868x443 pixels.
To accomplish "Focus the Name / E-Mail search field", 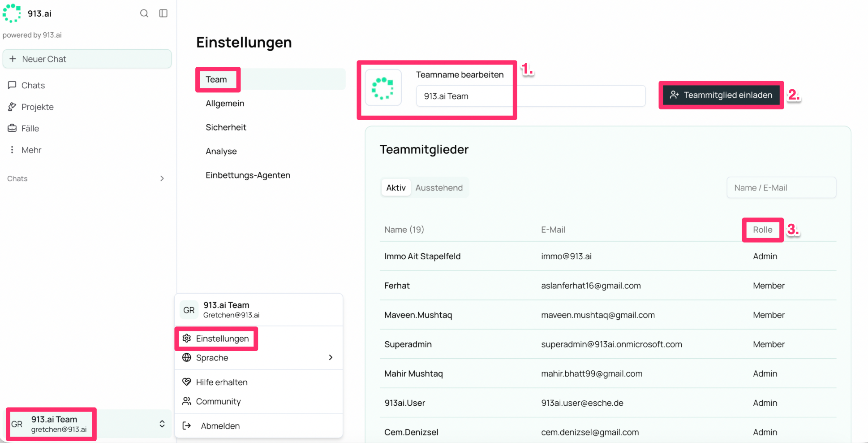I will [x=781, y=187].
